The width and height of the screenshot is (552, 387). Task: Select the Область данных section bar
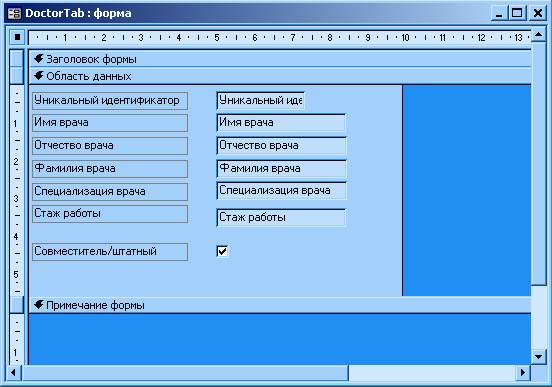pyautogui.click(x=280, y=76)
